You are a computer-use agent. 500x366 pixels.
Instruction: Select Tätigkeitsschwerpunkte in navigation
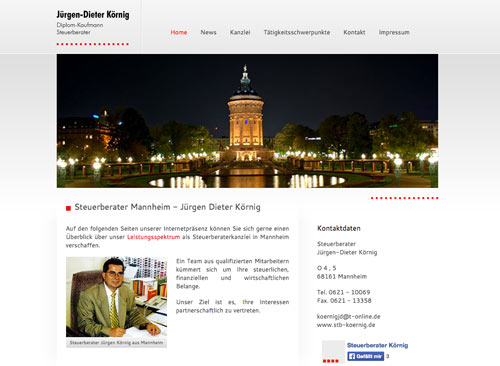click(x=297, y=32)
